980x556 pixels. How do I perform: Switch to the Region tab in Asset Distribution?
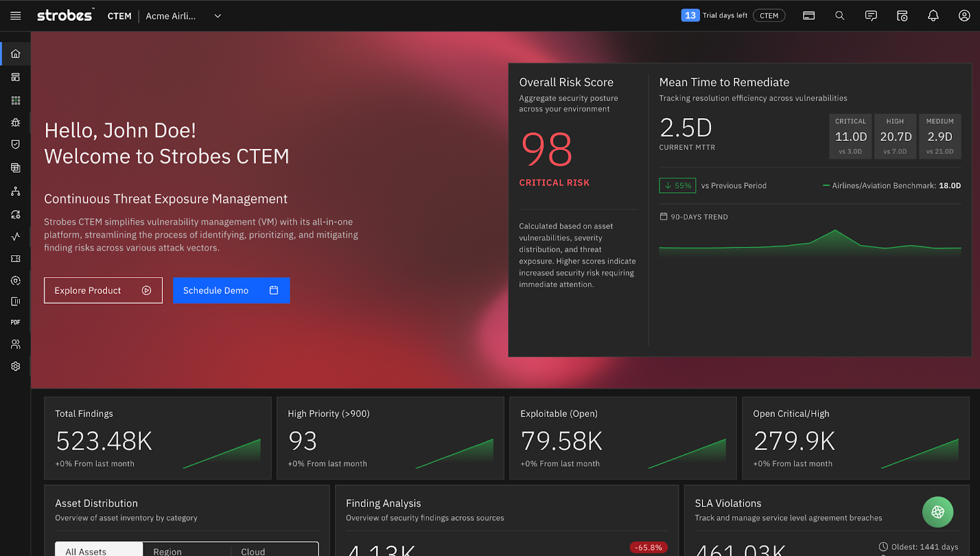(167, 550)
